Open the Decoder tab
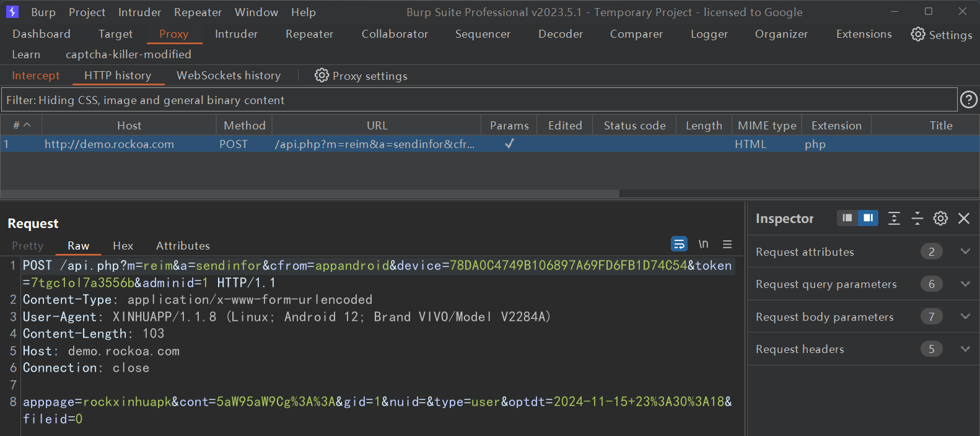 (561, 34)
